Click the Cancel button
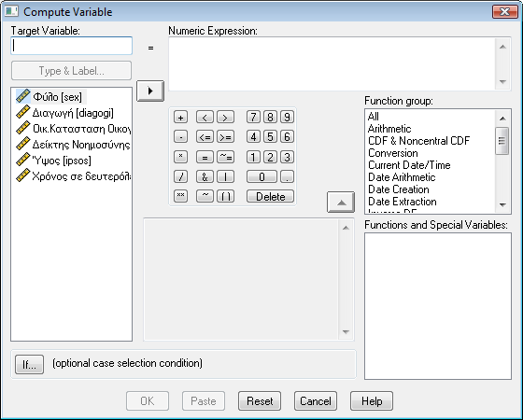Viewport: 523px width, 420px height. pos(316,401)
